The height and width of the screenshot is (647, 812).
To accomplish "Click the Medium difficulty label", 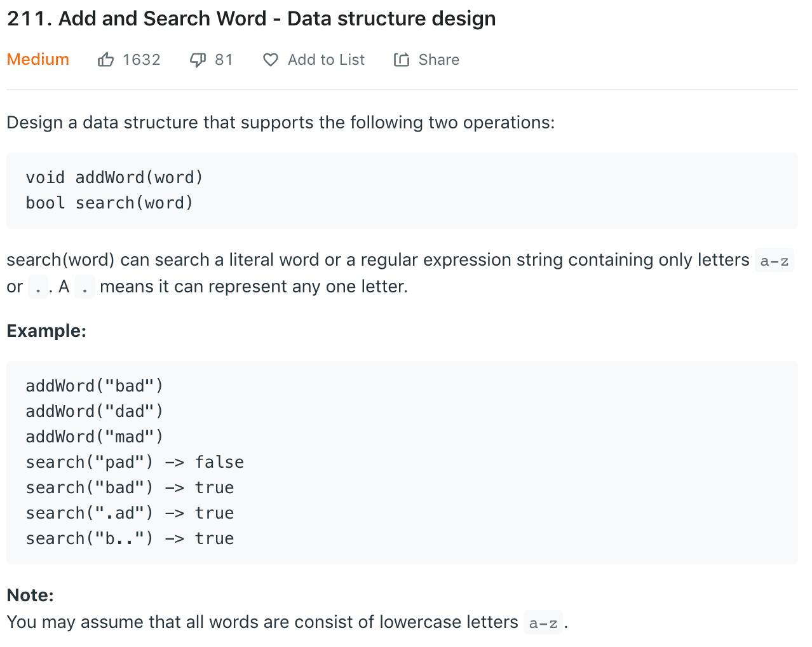I will pos(38,59).
